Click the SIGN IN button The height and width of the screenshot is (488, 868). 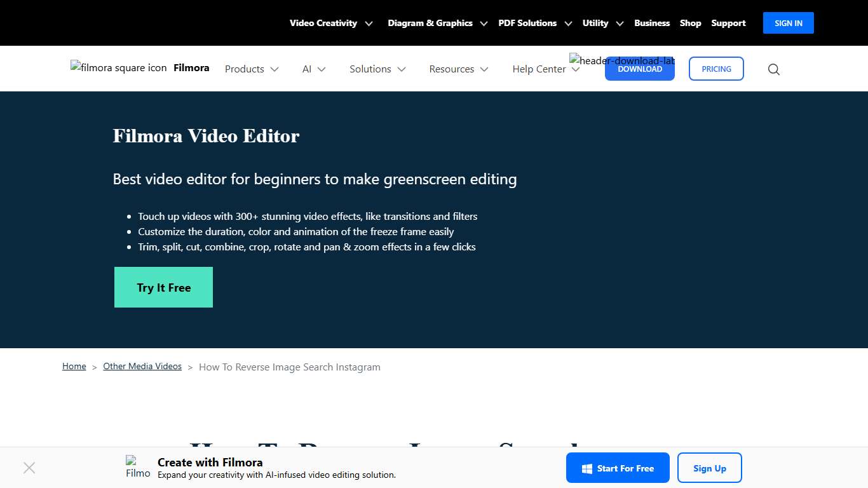click(x=788, y=23)
